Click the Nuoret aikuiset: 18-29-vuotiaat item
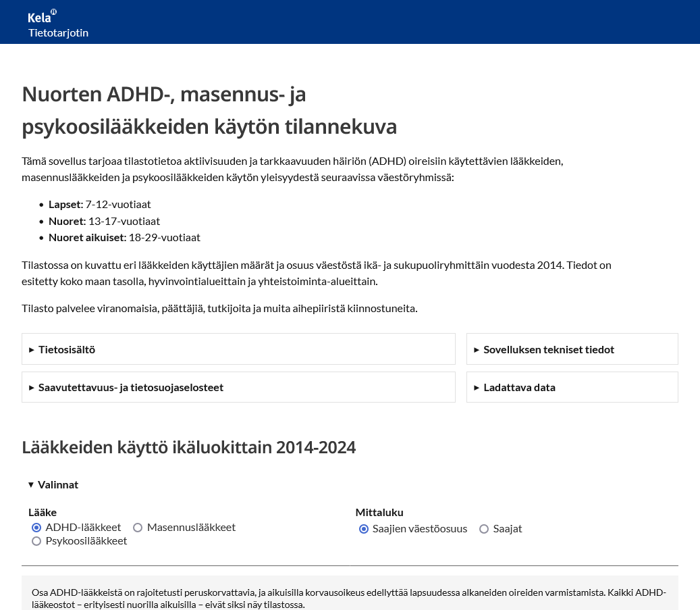Viewport: 700px width, 610px height. click(124, 237)
